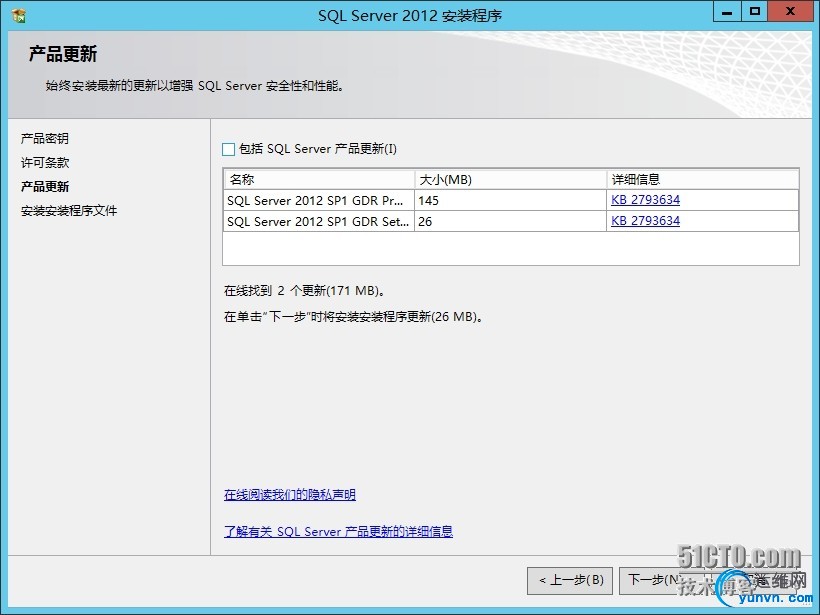Maximize the SQL Server 2012 setup window

(x=755, y=12)
